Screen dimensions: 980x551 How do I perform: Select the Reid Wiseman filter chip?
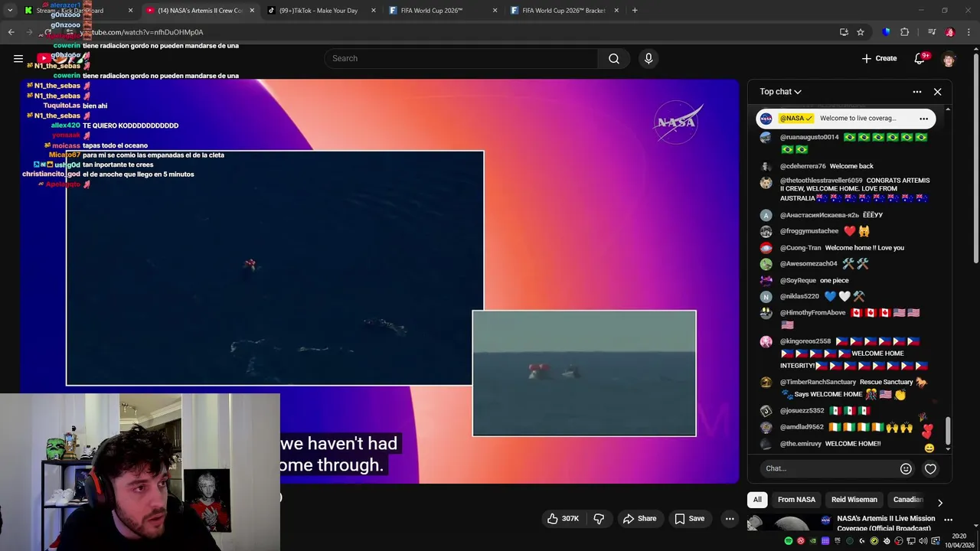pyautogui.click(x=854, y=500)
